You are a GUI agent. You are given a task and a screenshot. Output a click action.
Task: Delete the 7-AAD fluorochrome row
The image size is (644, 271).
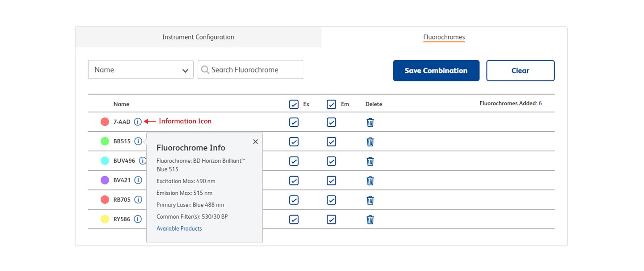pos(370,122)
